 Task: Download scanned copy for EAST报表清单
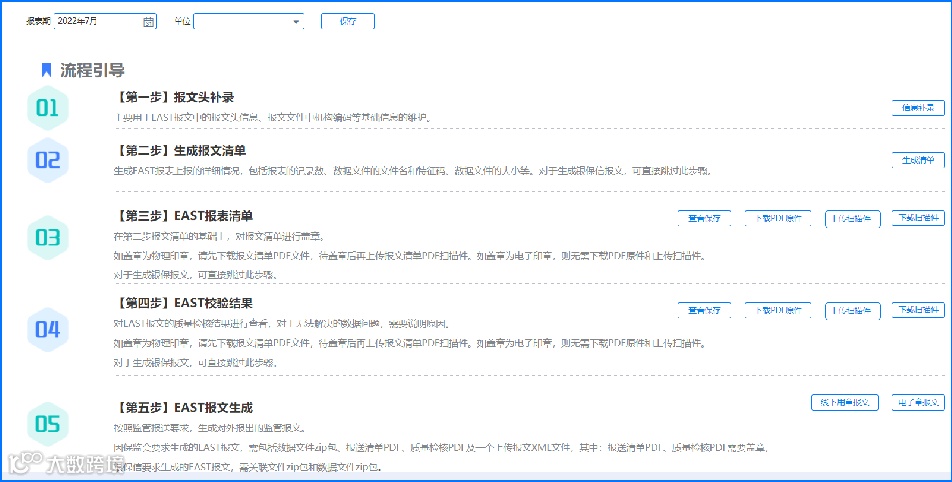[919, 219]
